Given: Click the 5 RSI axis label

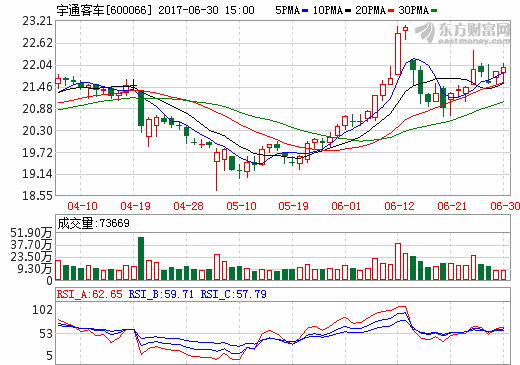Looking at the screenshot, I should click(x=49, y=356).
